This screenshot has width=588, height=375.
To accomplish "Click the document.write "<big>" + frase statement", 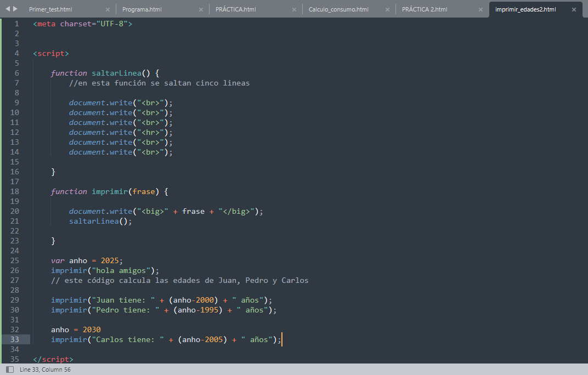I will (166, 212).
